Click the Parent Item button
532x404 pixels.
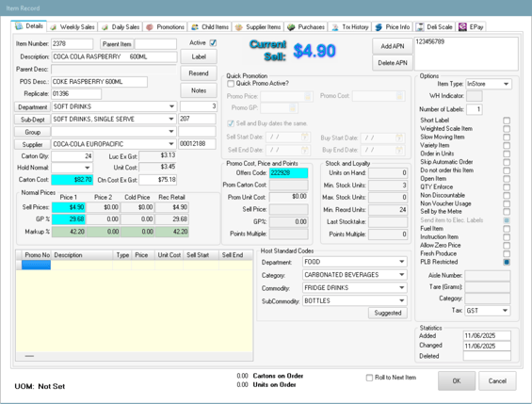tap(117, 44)
